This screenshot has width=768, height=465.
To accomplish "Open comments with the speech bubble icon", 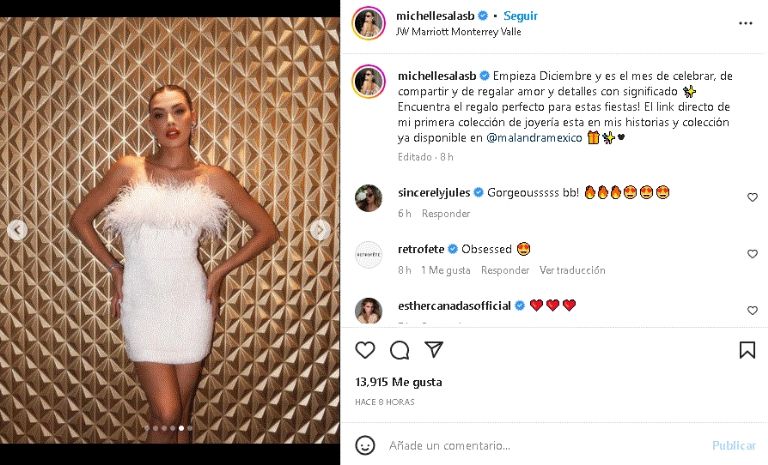I will 400,350.
